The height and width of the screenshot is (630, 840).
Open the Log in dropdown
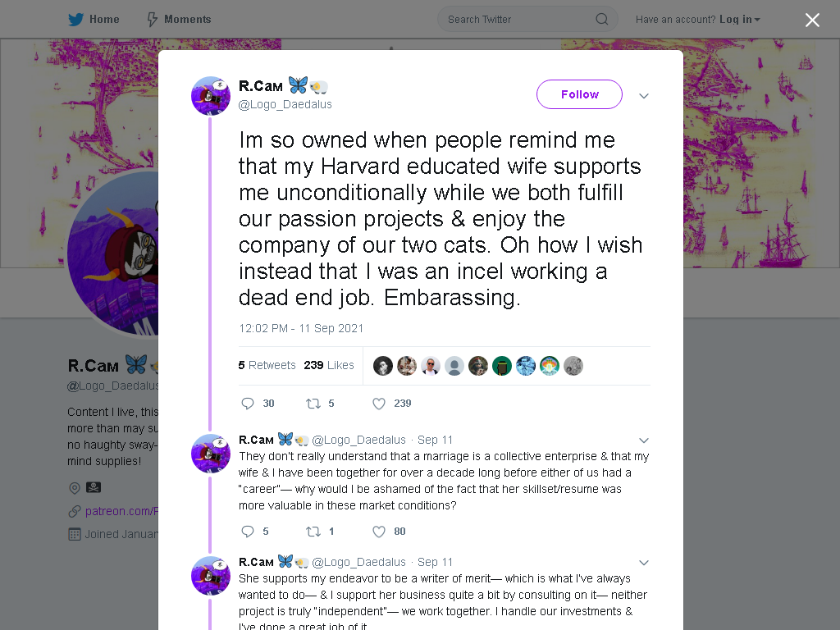(x=740, y=20)
